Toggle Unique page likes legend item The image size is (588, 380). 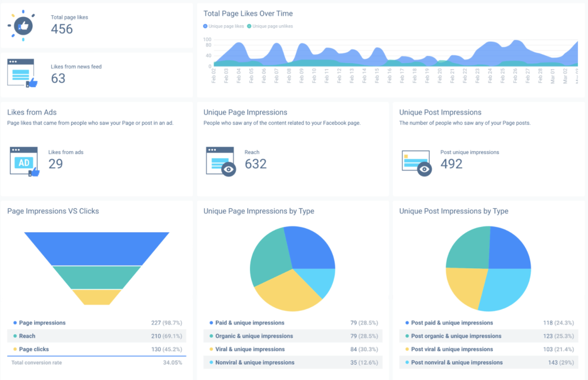[x=224, y=26]
